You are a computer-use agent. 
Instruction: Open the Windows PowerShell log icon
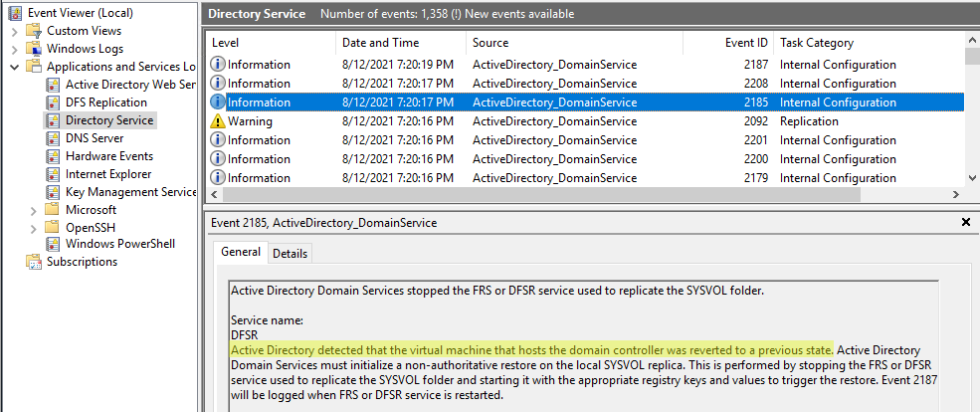tap(54, 244)
